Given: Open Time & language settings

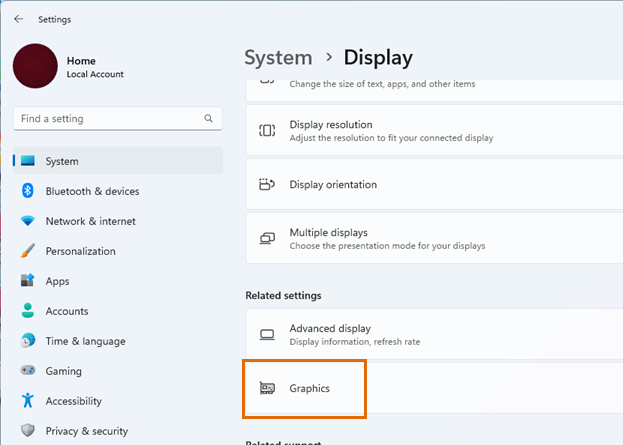Looking at the screenshot, I should pyautogui.click(x=84, y=341).
